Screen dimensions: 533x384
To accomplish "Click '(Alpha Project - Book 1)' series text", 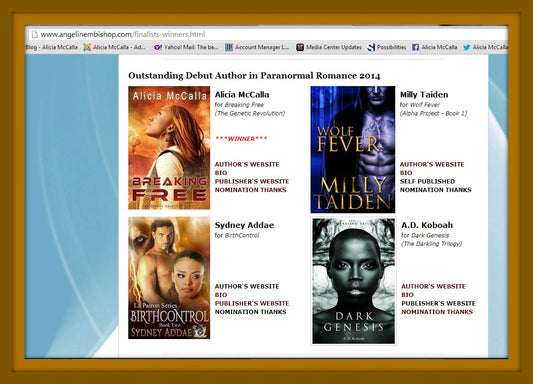I will pos(433,114).
